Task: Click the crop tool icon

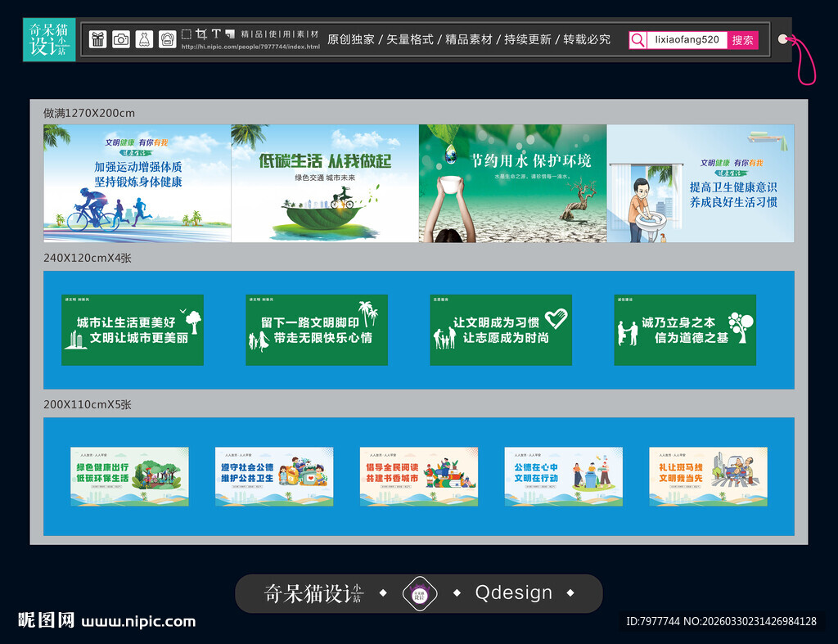Action: click(x=201, y=34)
